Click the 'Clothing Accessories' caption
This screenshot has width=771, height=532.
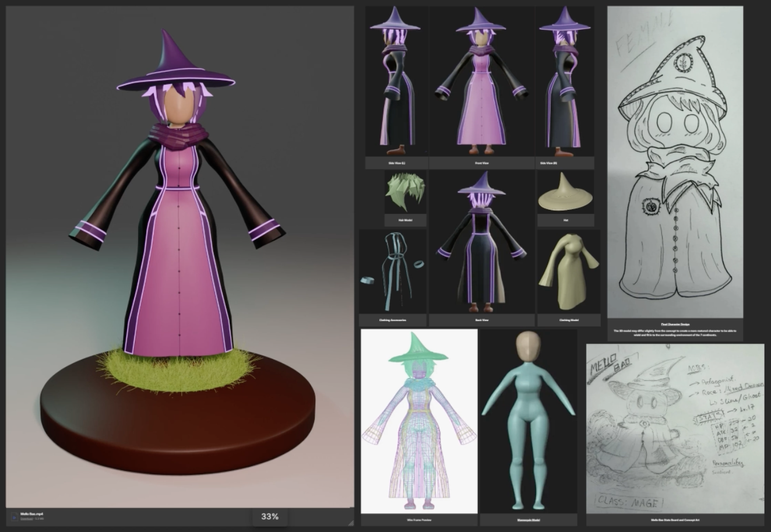[393, 320]
